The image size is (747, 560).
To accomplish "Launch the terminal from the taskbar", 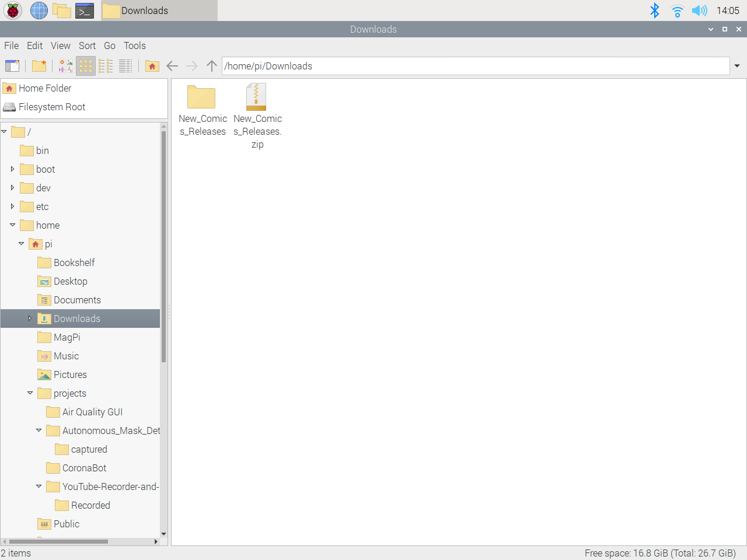I will click(85, 10).
